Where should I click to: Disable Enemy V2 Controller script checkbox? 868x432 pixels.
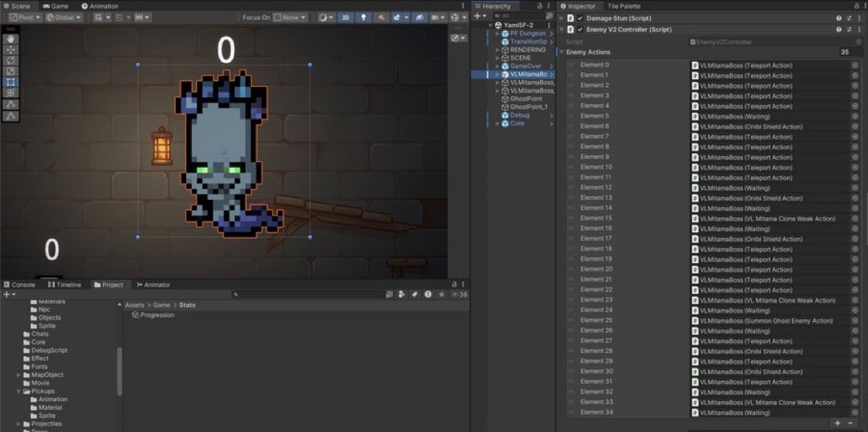(x=580, y=29)
